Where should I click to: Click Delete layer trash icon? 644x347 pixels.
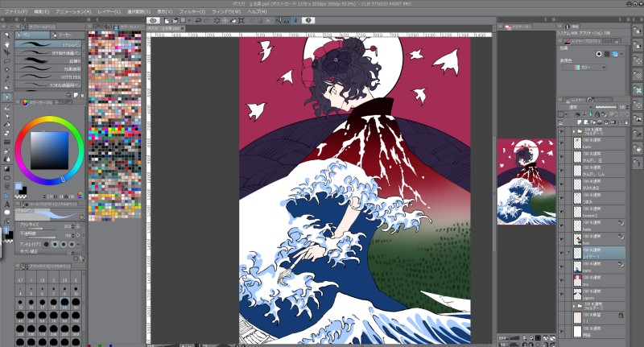pos(626,122)
